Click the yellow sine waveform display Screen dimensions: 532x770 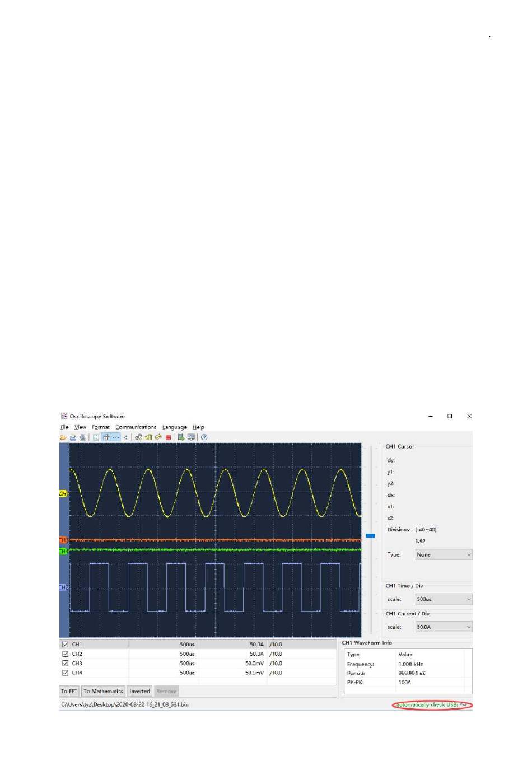(215, 493)
